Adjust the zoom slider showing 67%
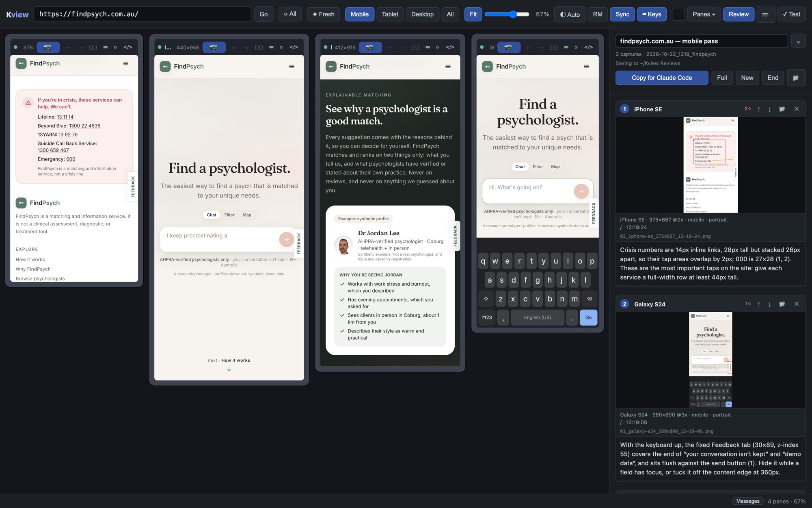 pyautogui.click(x=507, y=14)
